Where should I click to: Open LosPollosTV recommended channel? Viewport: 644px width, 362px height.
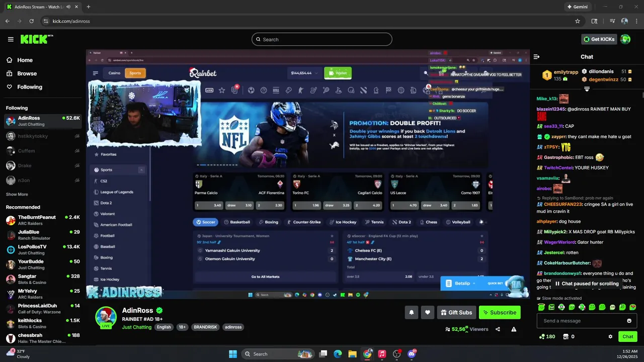coord(43,250)
